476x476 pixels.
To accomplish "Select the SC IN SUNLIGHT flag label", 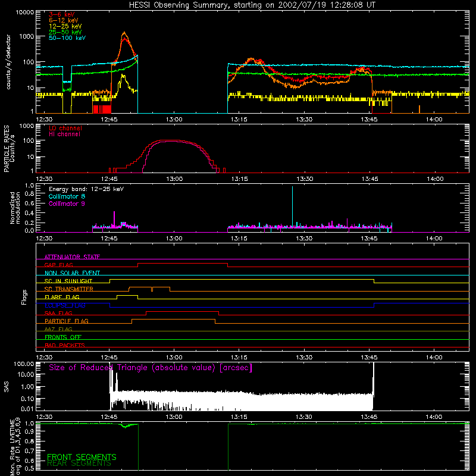I will (x=68, y=281).
